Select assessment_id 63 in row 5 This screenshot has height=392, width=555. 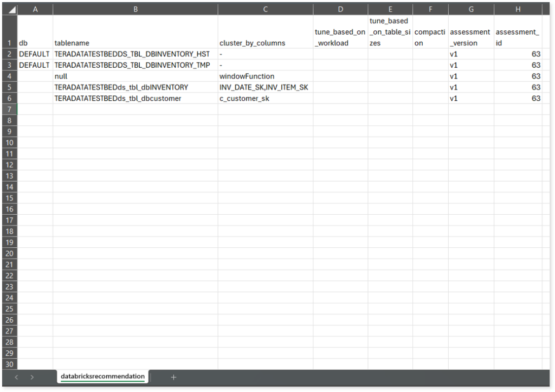(518, 87)
